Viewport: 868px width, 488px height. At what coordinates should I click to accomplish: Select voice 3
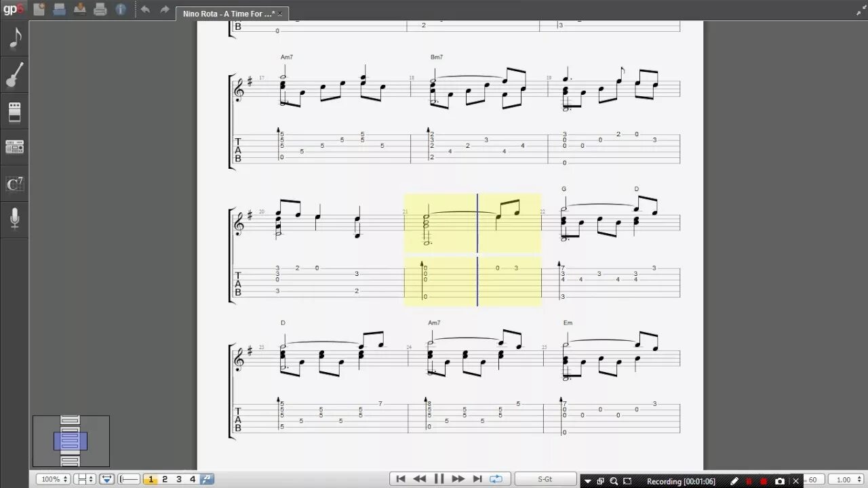click(179, 479)
